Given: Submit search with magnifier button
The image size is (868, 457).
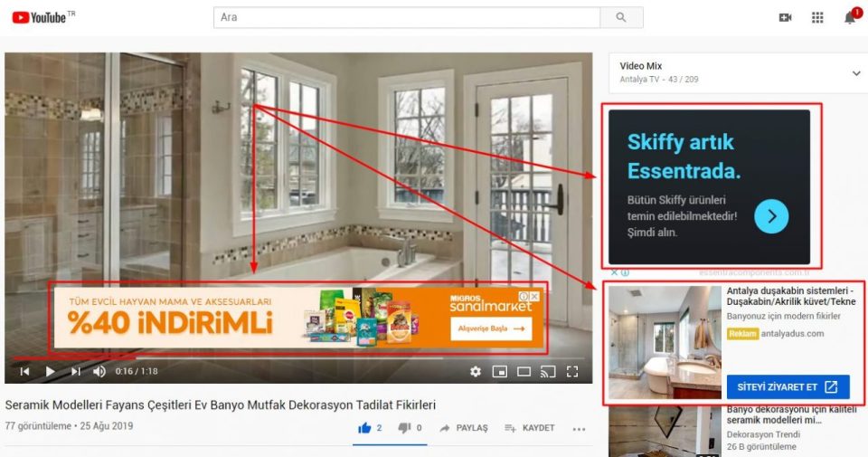Looking at the screenshot, I should point(621,17).
